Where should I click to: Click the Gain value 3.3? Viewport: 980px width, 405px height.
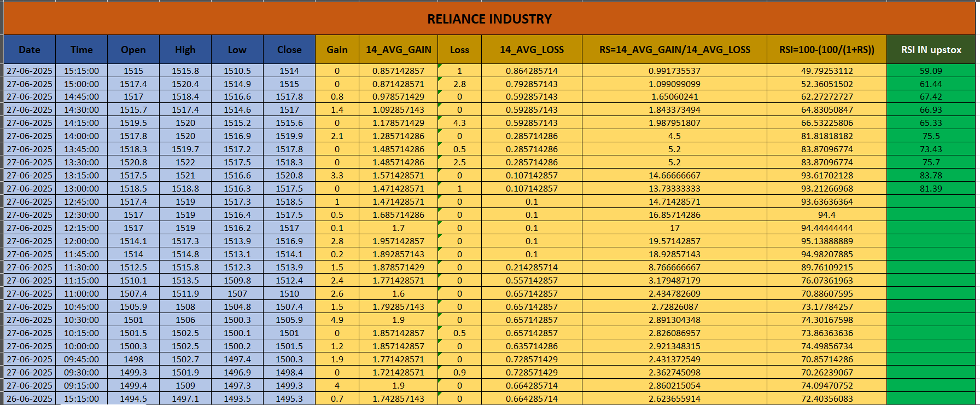(x=337, y=176)
